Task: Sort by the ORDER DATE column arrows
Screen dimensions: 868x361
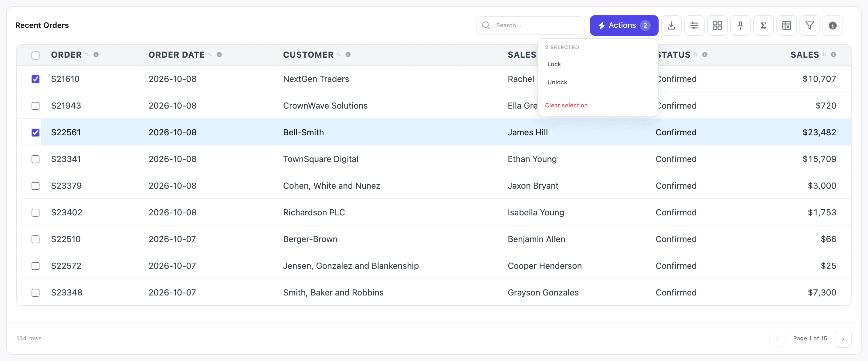Action: [x=210, y=55]
